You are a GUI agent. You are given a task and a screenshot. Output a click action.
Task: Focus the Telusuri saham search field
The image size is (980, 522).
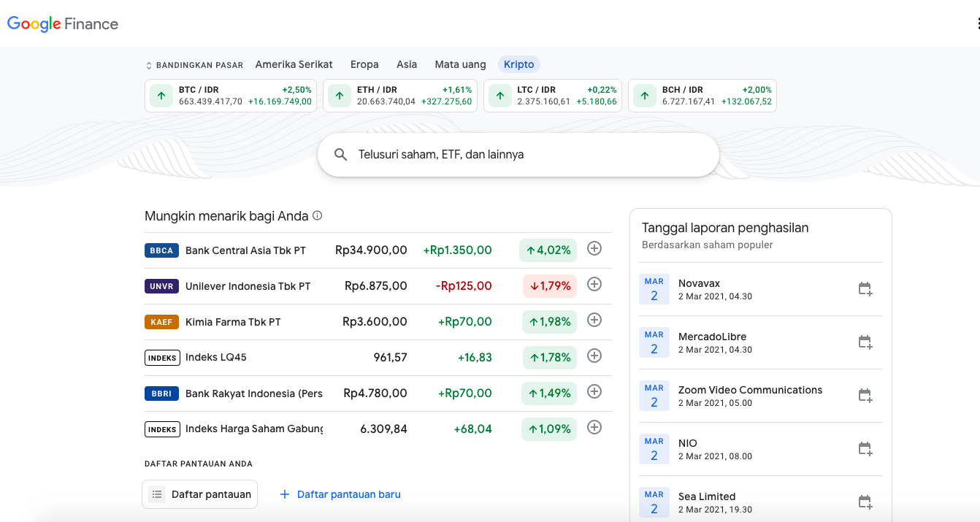point(526,155)
